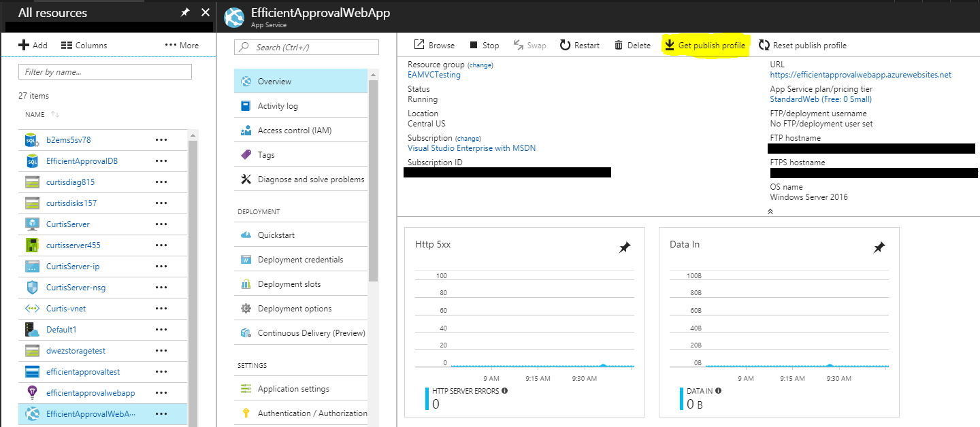The image size is (980, 427).
Task: Open the CurtisServer virtual machine
Action: [x=67, y=224]
